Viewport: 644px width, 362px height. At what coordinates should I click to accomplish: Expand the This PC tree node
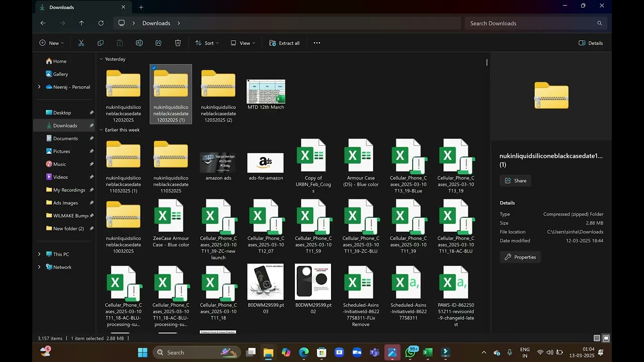click(x=39, y=254)
